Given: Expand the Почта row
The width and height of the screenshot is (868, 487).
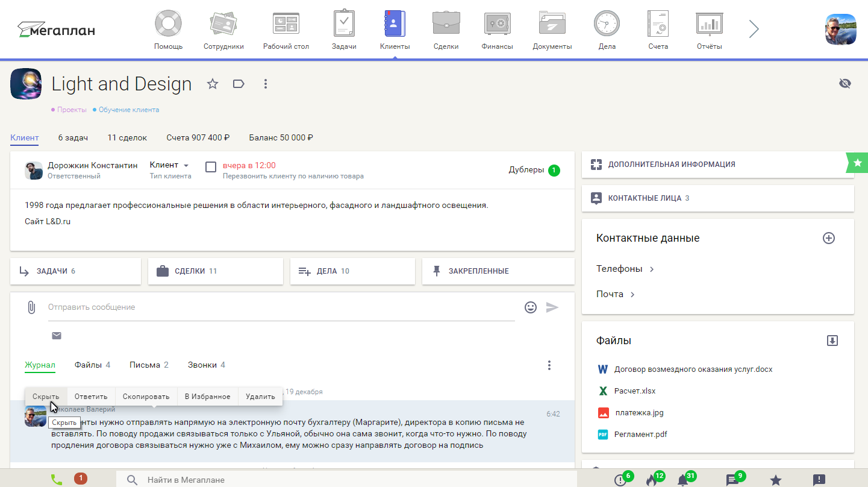Looking at the screenshot, I should click(616, 294).
